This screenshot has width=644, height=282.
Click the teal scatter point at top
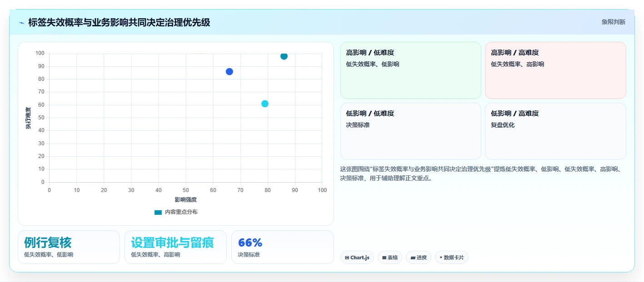click(x=284, y=56)
